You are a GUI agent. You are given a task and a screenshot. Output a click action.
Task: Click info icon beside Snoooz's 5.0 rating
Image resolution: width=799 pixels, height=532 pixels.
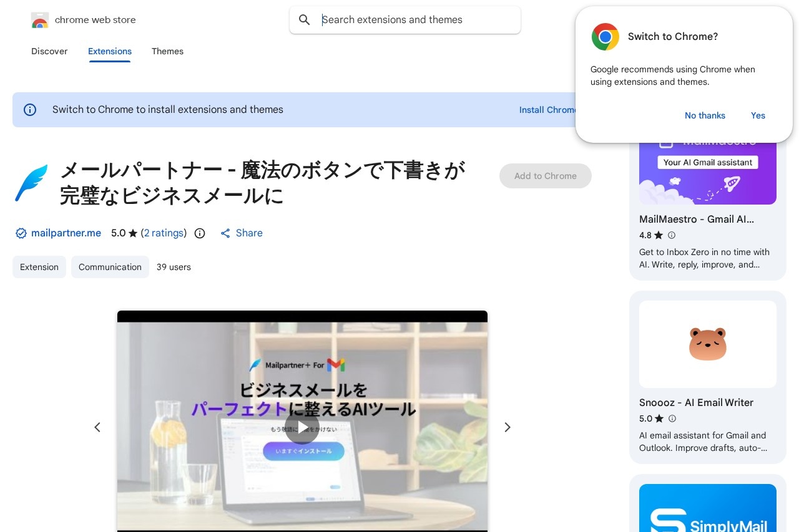tap(672, 418)
